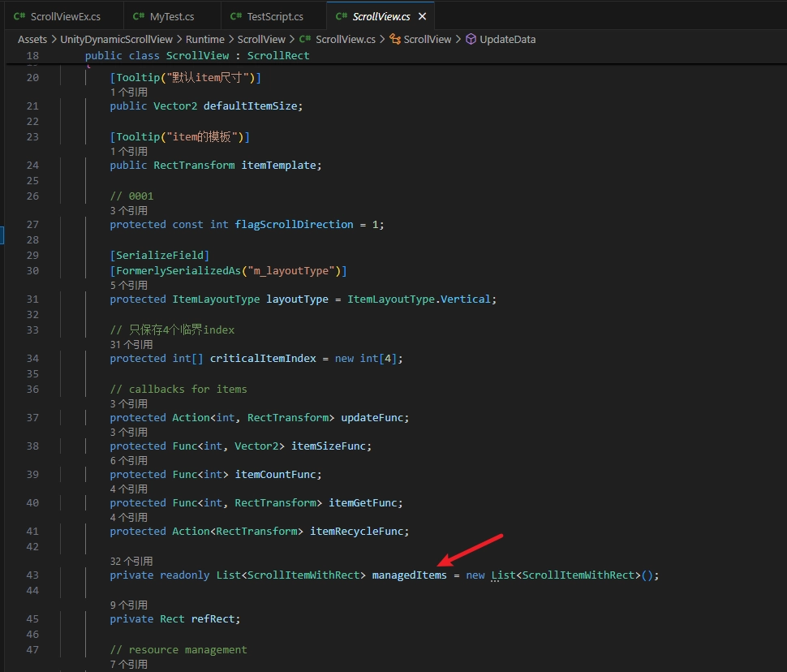Click the updateFunc field name
Image resolution: width=787 pixels, height=672 pixels.
tap(372, 418)
